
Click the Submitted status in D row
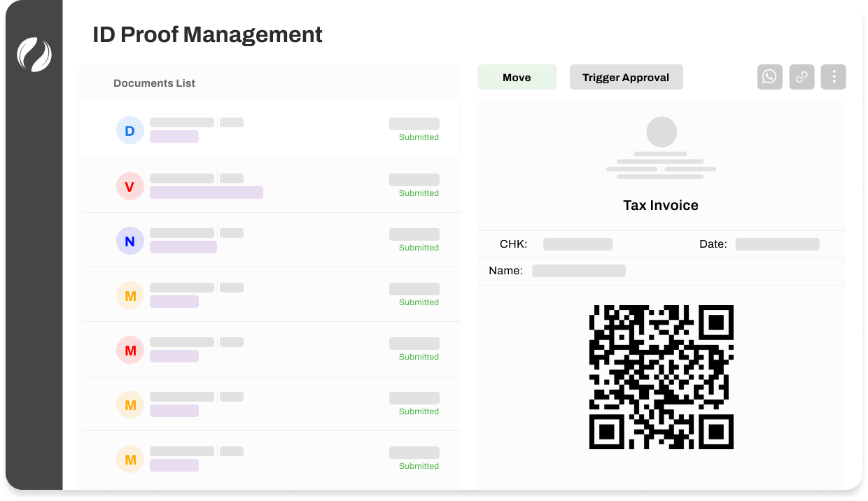[x=419, y=137]
